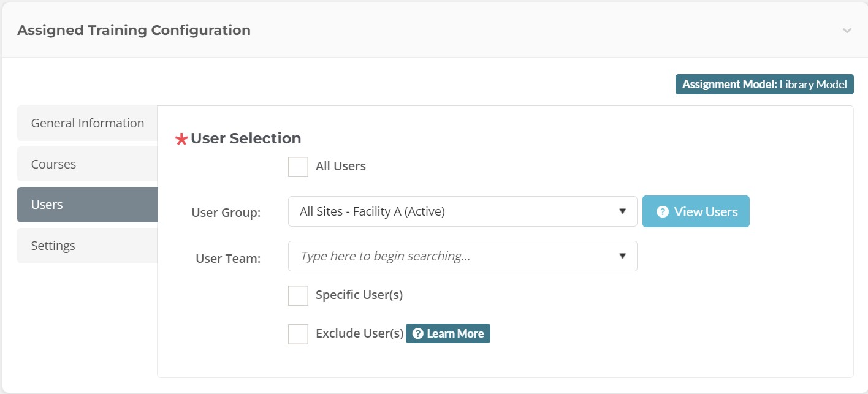Click the Assigned Training Configuration title
The image size is (868, 394).
pos(134,29)
